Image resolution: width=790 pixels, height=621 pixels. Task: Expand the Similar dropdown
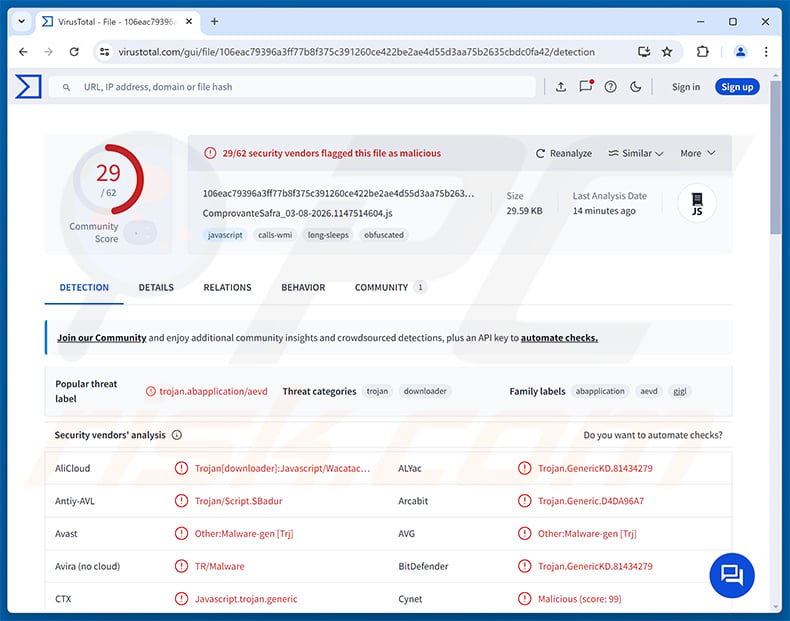635,153
